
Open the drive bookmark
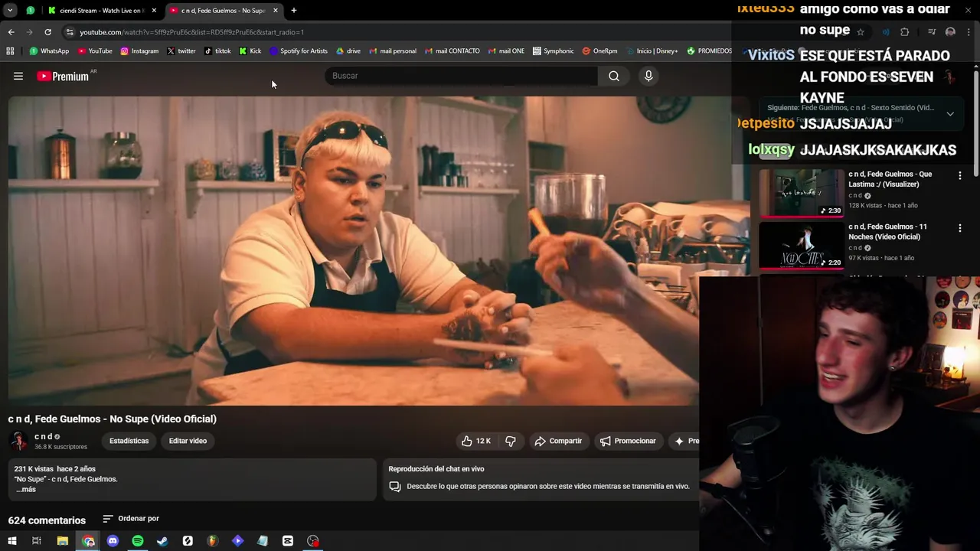tap(348, 51)
